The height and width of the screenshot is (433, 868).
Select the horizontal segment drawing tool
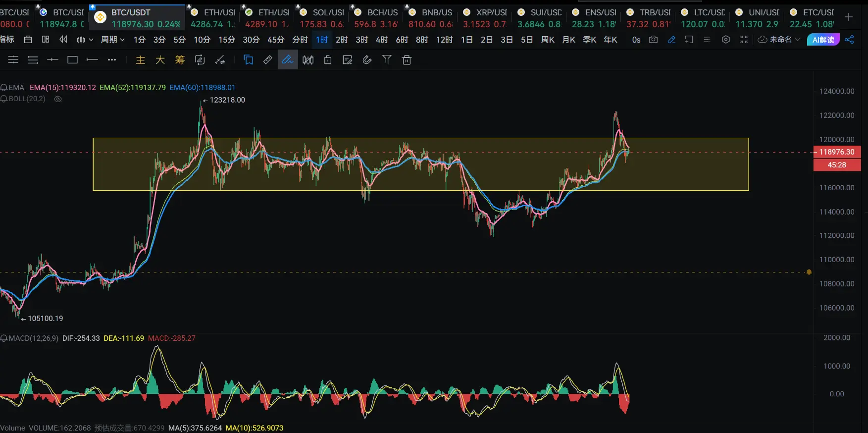(52, 60)
